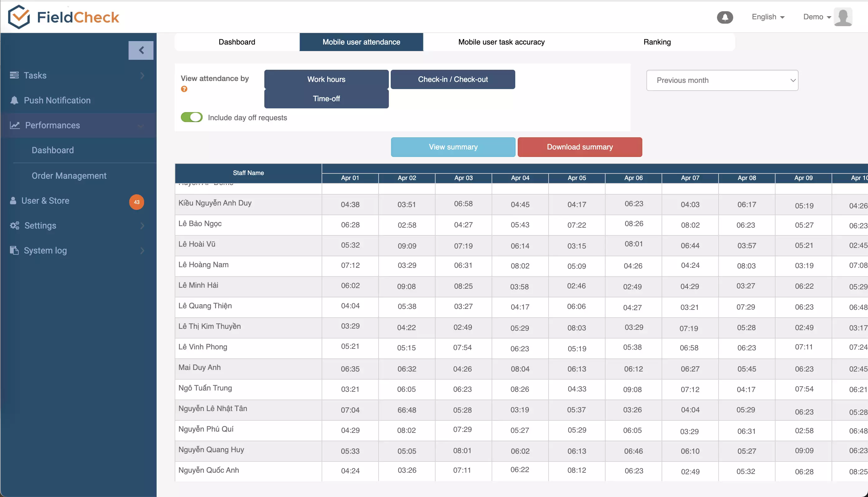
Task: Click the View summary button
Action: click(453, 147)
